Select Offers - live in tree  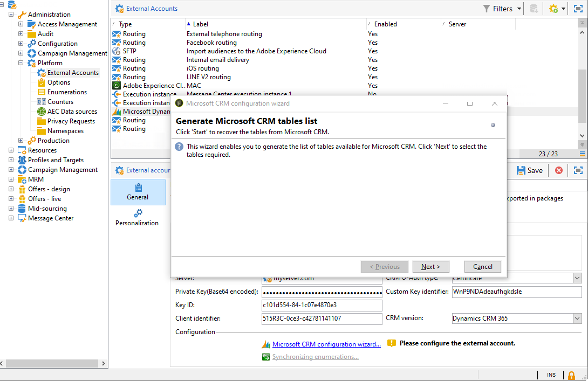coord(44,199)
